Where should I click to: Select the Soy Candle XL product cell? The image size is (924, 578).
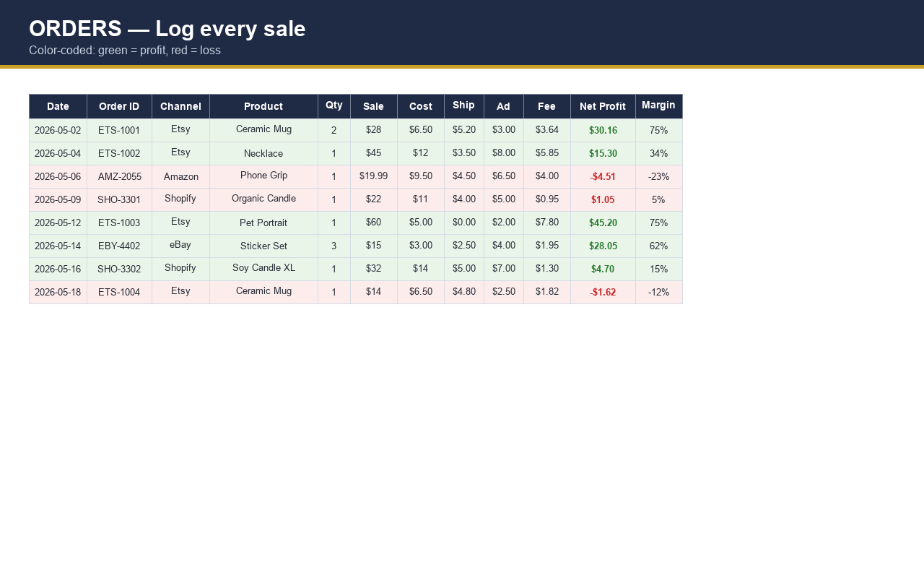click(263, 269)
